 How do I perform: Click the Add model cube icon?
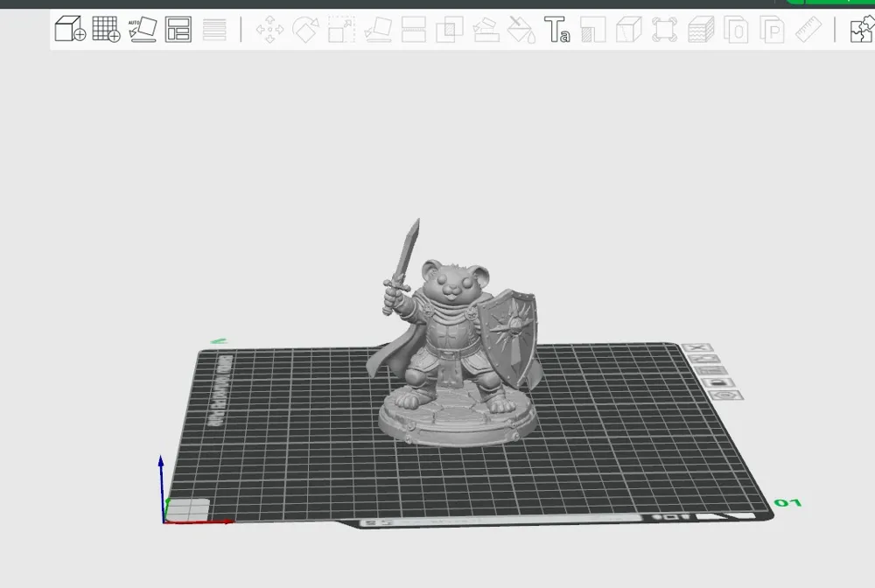pyautogui.click(x=70, y=29)
